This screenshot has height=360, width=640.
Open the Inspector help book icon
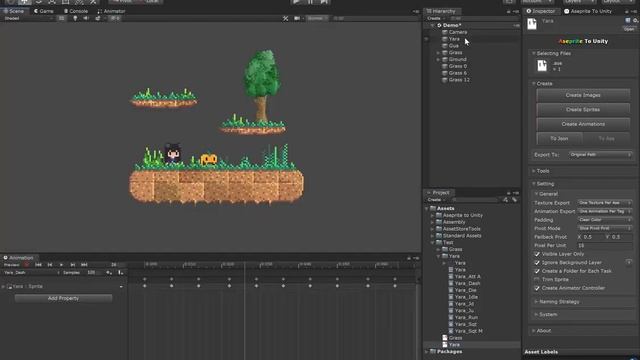coord(628,20)
